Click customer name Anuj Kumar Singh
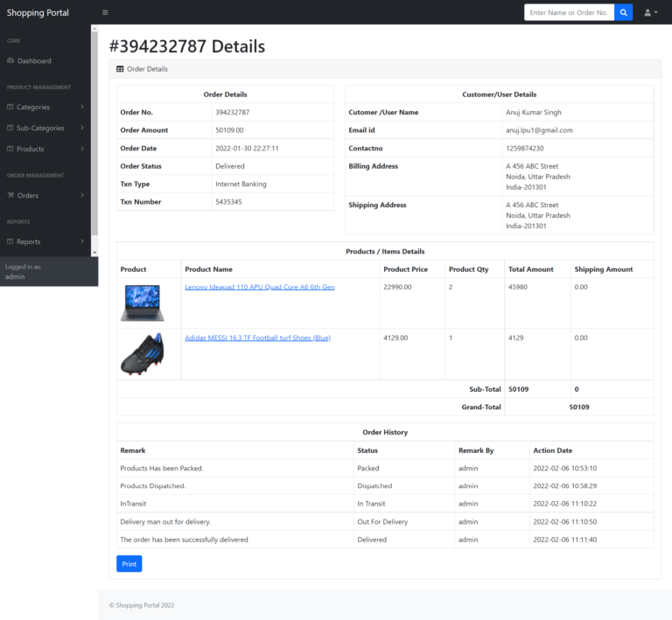 [x=534, y=112]
